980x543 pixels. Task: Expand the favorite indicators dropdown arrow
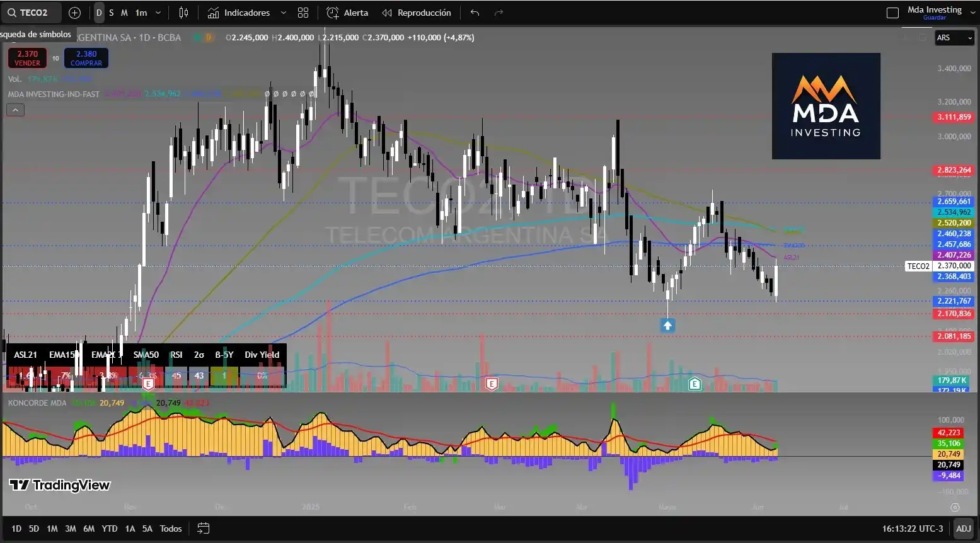[x=283, y=13]
